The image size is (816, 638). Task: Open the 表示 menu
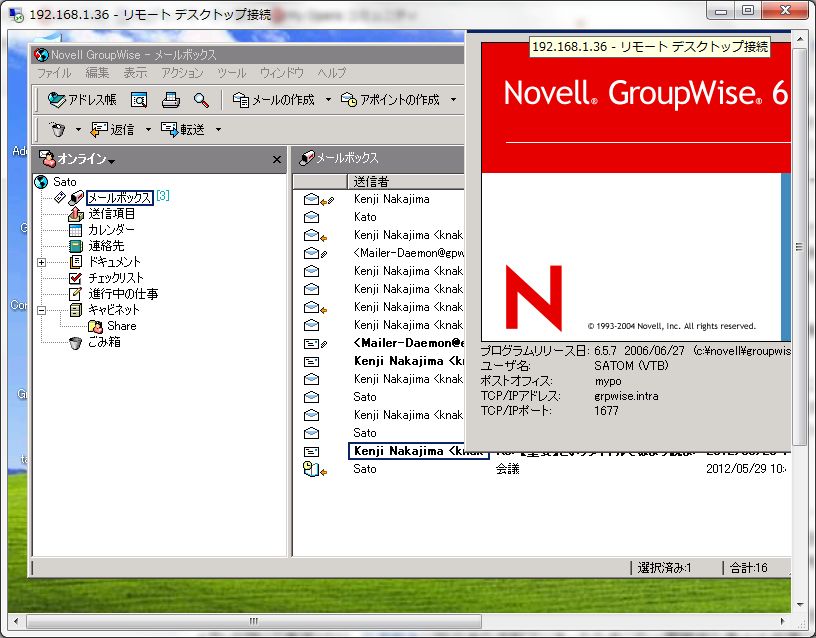click(x=135, y=73)
